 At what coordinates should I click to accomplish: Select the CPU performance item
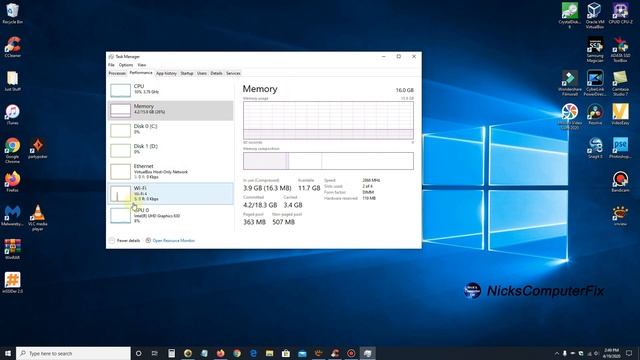point(171,90)
